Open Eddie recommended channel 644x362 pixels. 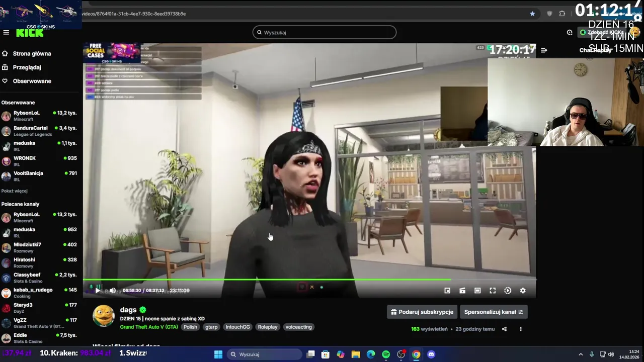pyautogui.click(x=39, y=338)
